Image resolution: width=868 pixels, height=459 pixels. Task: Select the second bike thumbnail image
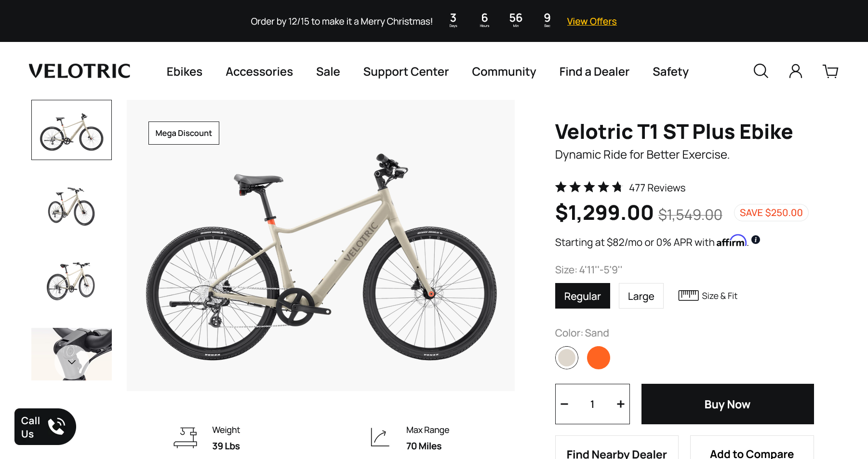[x=71, y=206]
